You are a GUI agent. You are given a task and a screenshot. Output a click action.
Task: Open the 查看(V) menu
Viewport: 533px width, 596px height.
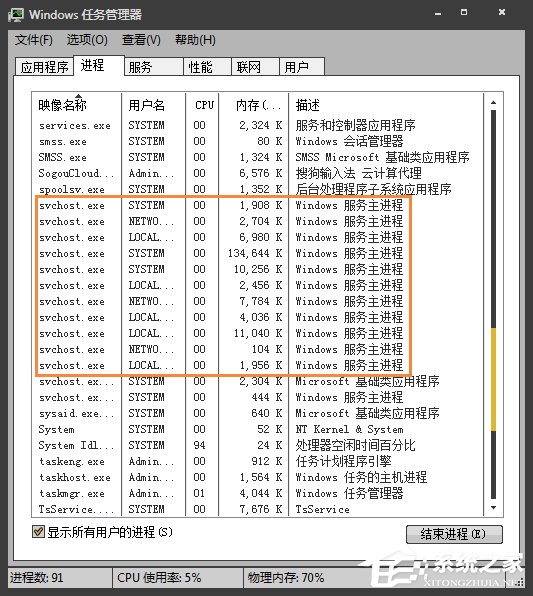141,40
